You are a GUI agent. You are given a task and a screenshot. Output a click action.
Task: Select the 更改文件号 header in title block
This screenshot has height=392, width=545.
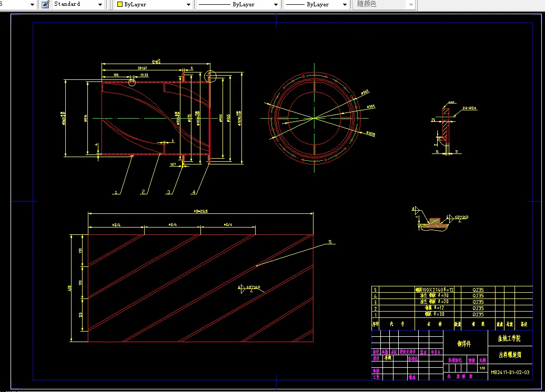click(407, 352)
